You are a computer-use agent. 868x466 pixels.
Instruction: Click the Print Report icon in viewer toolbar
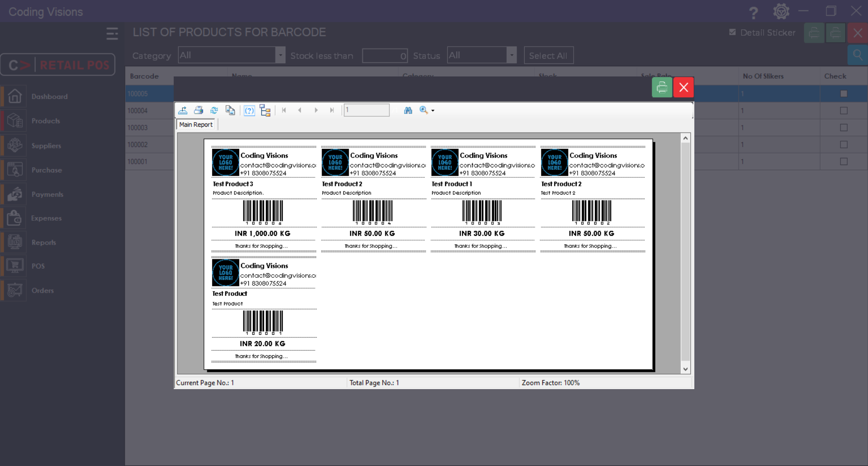199,110
